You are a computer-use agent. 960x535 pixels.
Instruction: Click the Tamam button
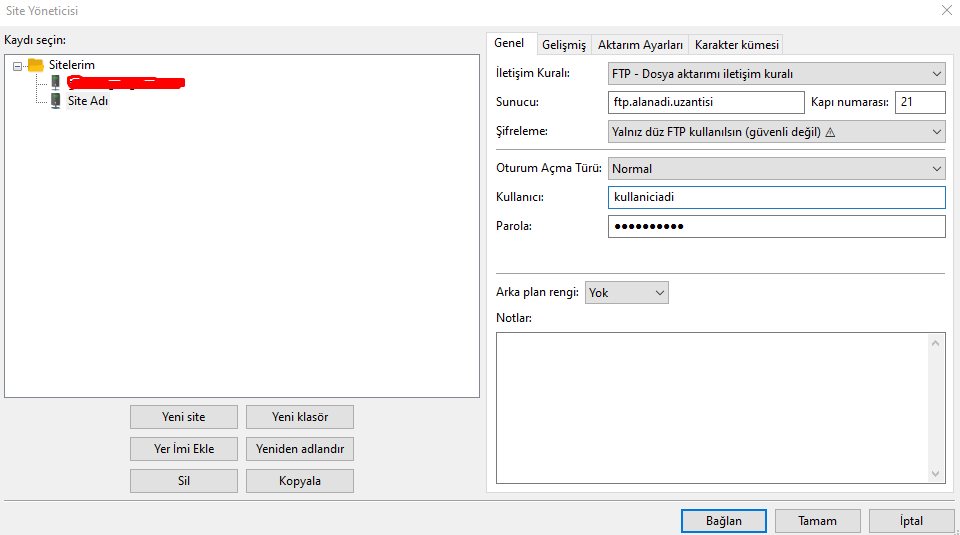[817, 521]
